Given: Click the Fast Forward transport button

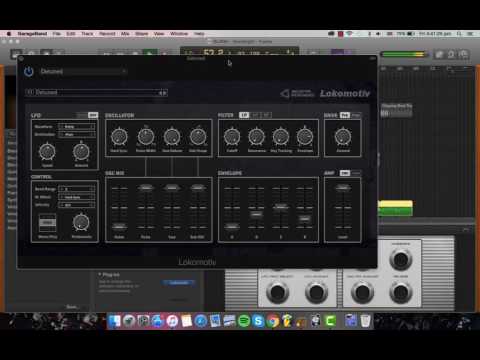Looking at the screenshot, I should pos(120,53).
